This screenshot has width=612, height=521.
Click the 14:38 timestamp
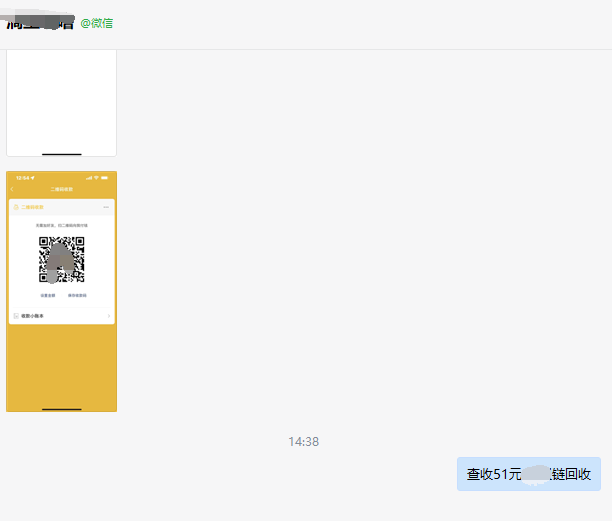[x=304, y=441]
